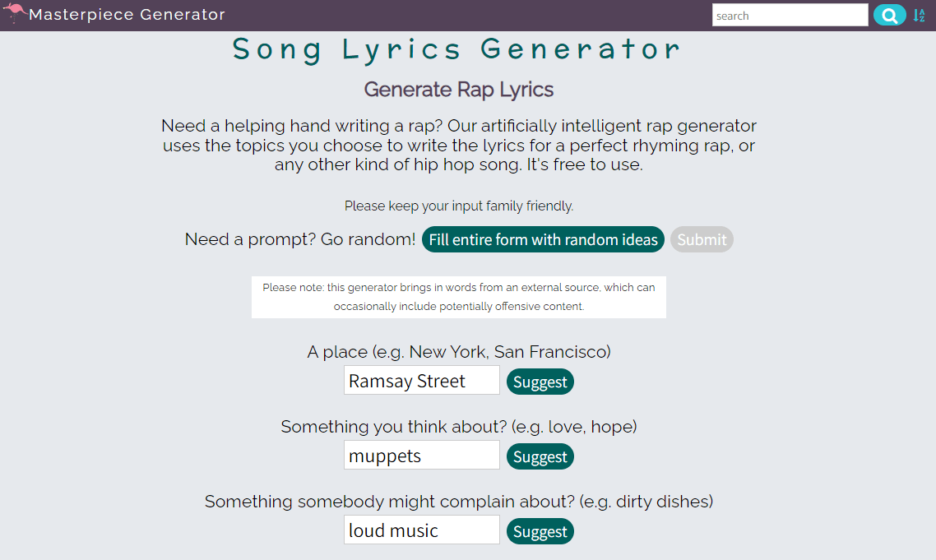Click Suggest beside the complaint field
The height and width of the screenshot is (560, 936).
click(x=540, y=531)
